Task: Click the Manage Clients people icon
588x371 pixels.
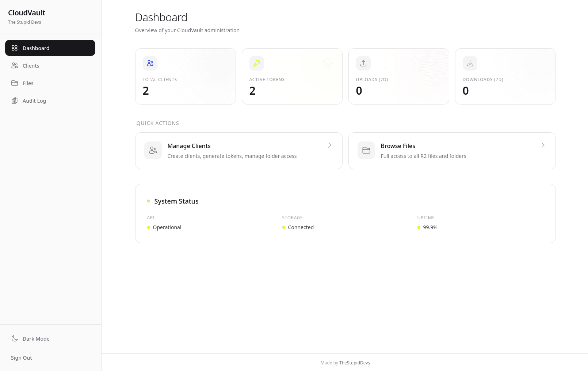Action: (x=153, y=150)
